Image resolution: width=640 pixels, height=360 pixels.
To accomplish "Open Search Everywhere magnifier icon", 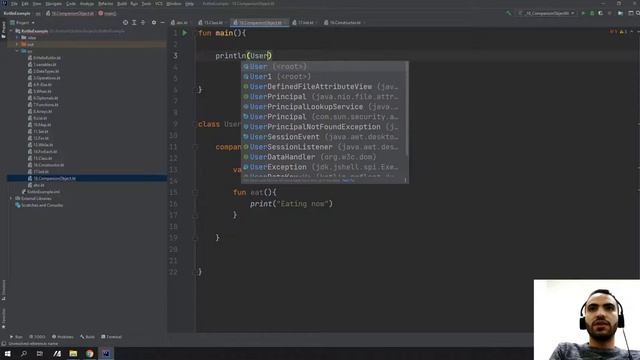I will [637, 13].
